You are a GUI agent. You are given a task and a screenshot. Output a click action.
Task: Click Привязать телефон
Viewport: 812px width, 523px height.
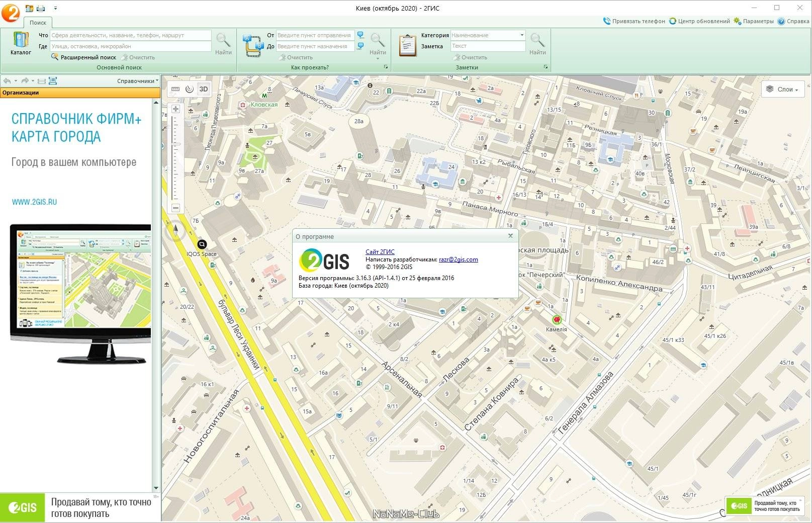634,21
